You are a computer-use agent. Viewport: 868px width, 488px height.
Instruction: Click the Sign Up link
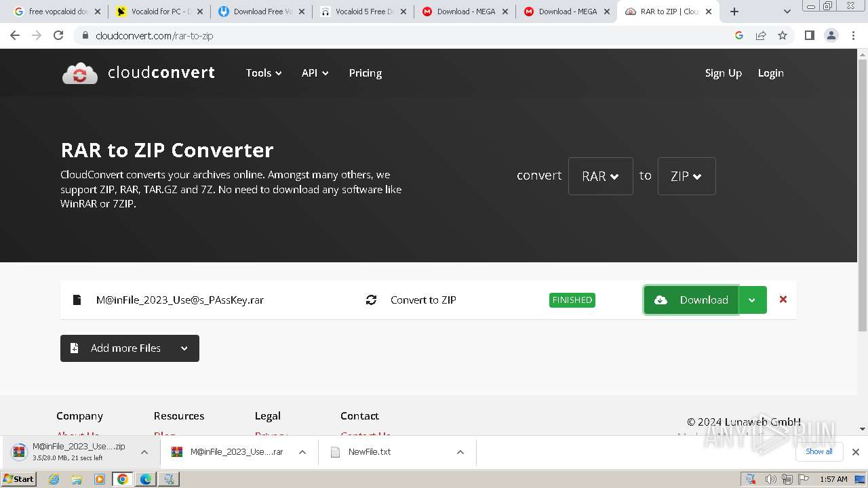(724, 73)
